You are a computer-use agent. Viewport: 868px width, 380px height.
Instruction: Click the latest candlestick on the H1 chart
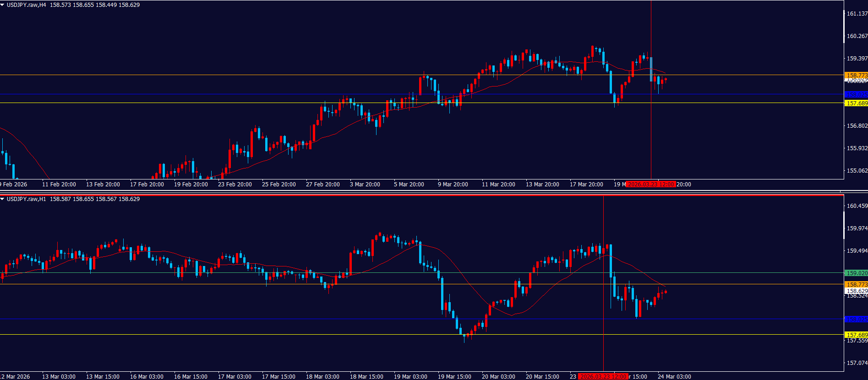click(x=665, y=292)
